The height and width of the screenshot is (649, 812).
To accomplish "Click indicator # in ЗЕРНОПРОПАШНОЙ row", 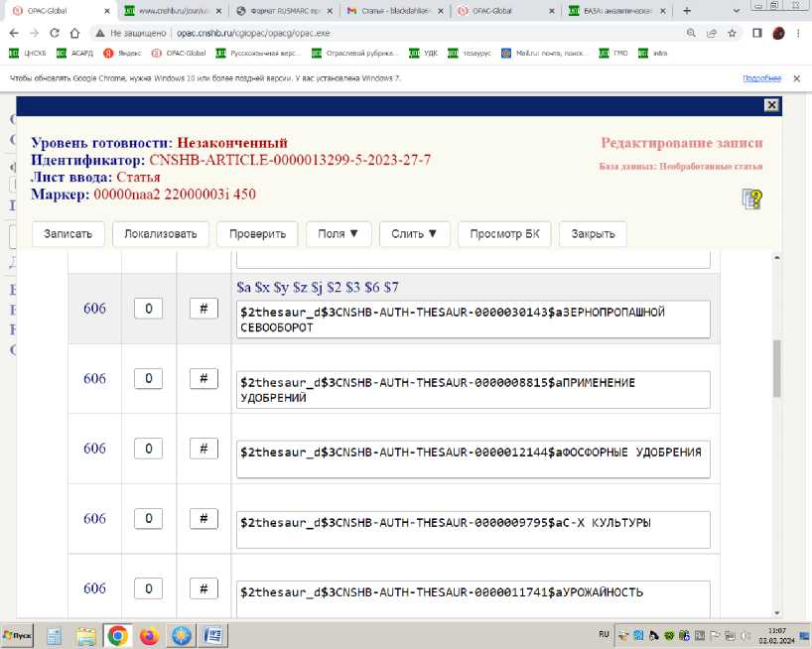I will [x=203, y=309].
